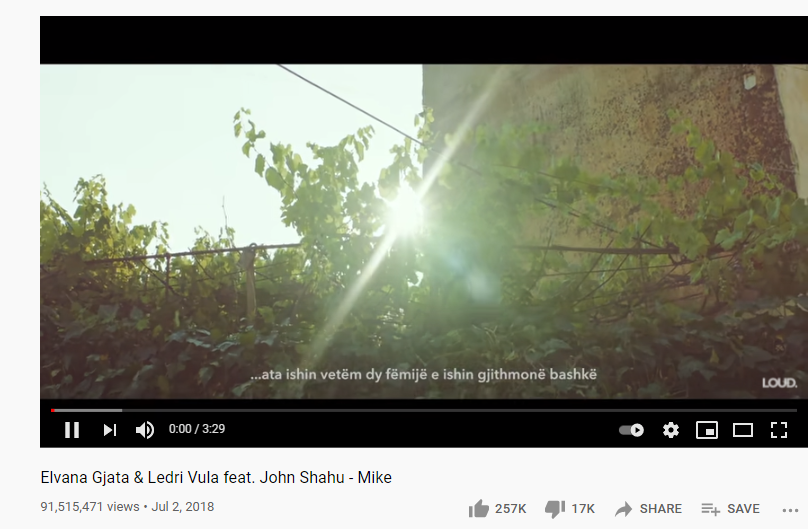Click the 257K likes count
Viewport: 808px width, 529px height.
click(511, 509)
